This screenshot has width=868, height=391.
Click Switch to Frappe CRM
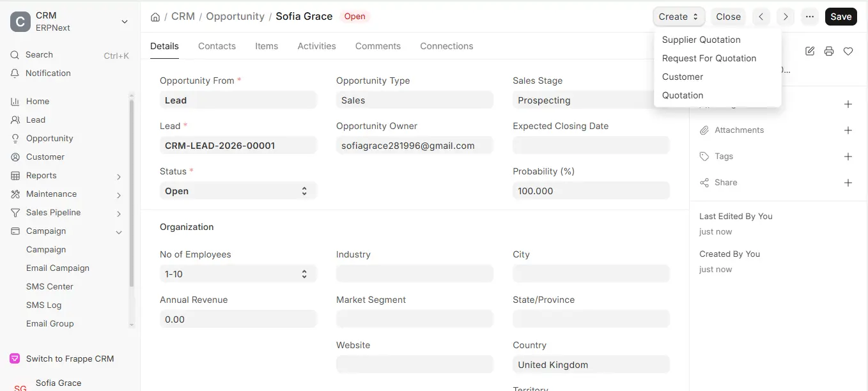tap(70, 359)
